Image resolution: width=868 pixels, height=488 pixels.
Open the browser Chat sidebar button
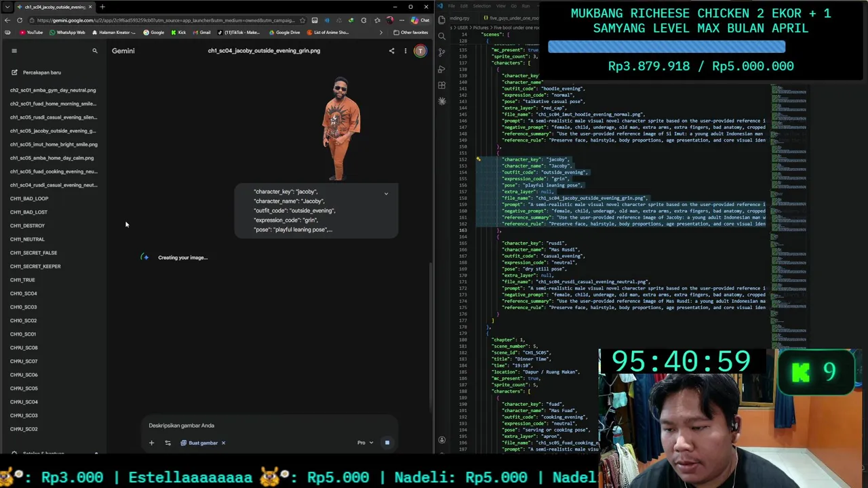(x=420, y=20)
